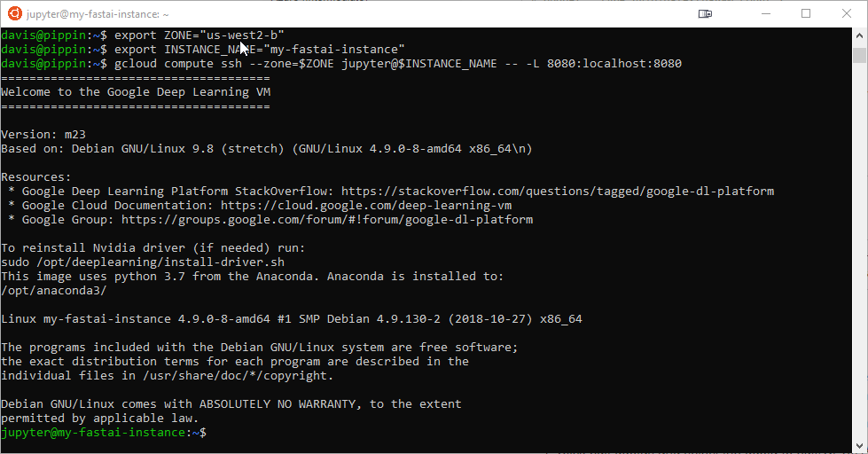
Task: Minimize the terminal window
Action: [x=766, y=14]
